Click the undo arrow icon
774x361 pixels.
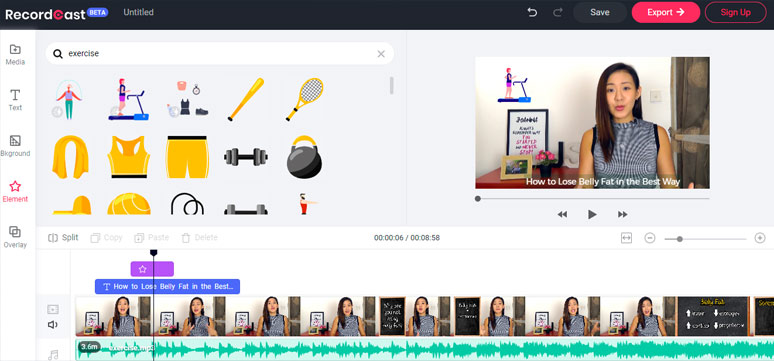click(x=532, y=12)
